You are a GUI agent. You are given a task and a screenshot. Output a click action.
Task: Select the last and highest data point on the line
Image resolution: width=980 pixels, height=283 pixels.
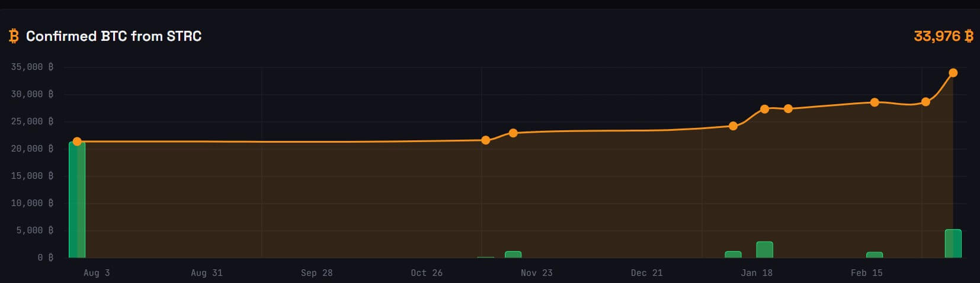(x=953, y=73)
